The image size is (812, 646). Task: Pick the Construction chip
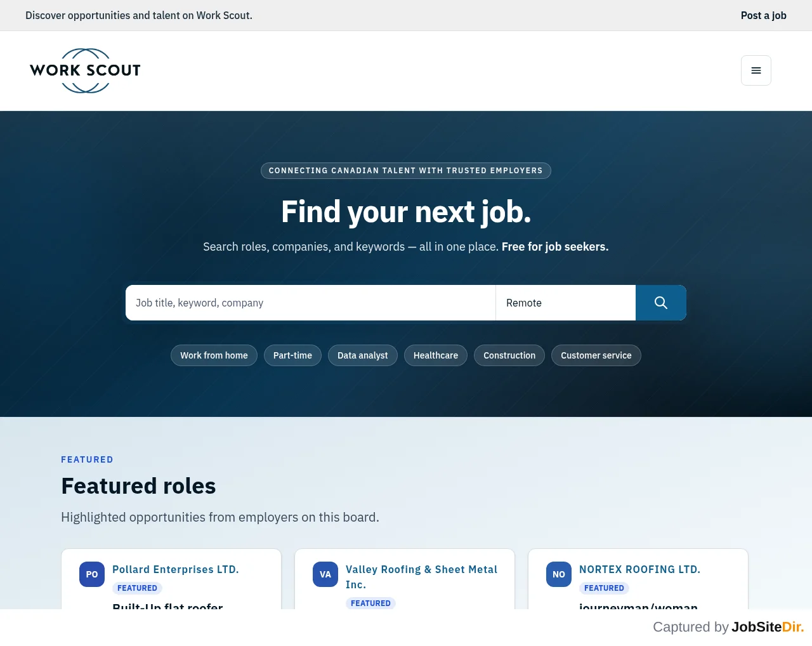pyautogui.click(x=509, y=355)
